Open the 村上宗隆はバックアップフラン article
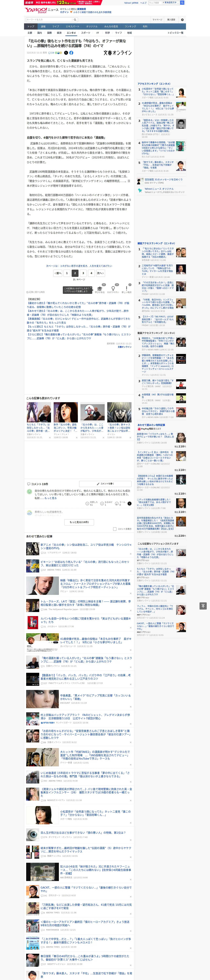 tap(85, 716)
